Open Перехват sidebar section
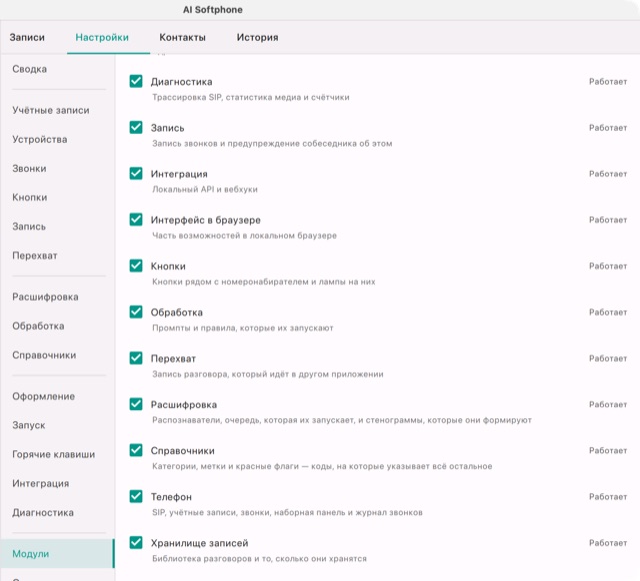 coord(35,256)
